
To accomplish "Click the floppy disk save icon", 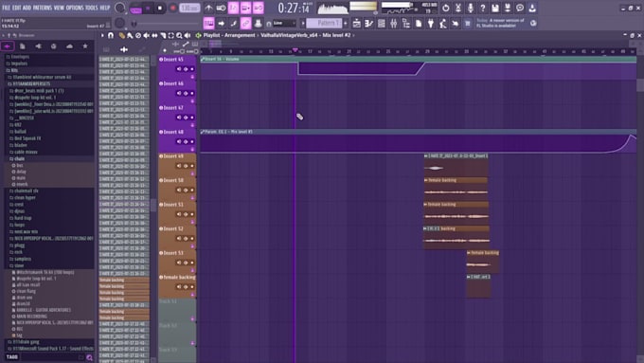I will click(x=495, y=8).
